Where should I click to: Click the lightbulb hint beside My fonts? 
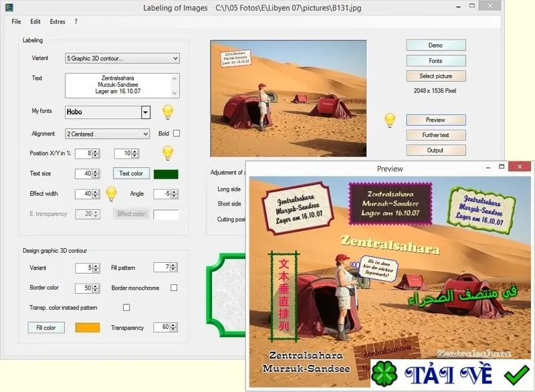tap(168, 112)
